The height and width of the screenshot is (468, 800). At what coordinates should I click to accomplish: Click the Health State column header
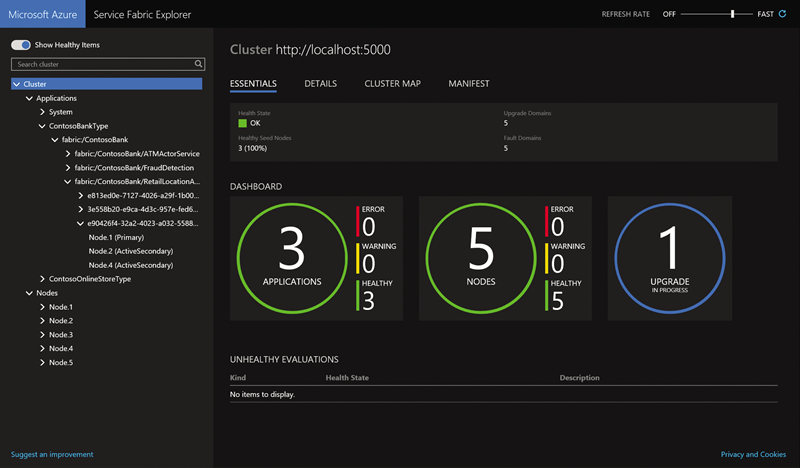[347, 378]
